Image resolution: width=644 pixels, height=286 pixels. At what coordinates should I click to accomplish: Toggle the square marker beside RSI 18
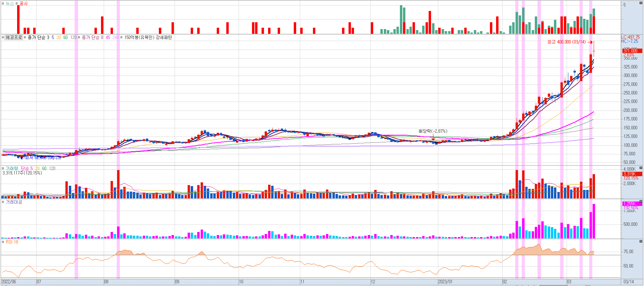[x=3, y=242]
